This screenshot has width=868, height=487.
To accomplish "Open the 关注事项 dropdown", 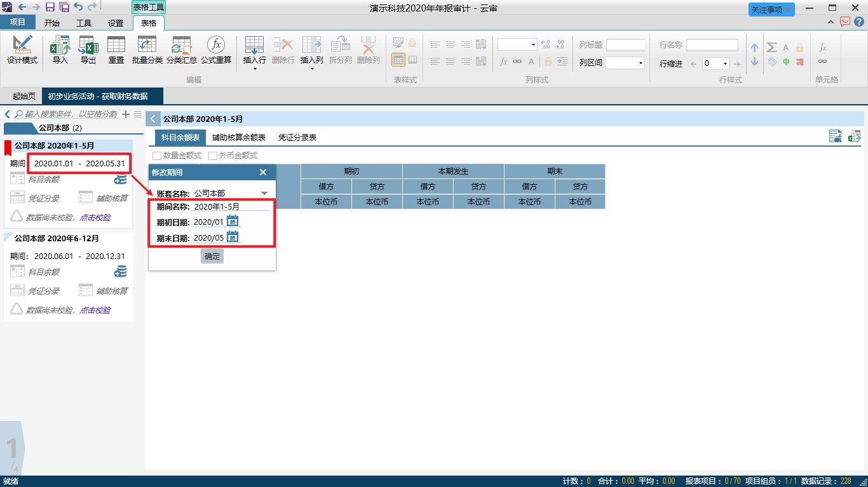I will pos(772,10).
